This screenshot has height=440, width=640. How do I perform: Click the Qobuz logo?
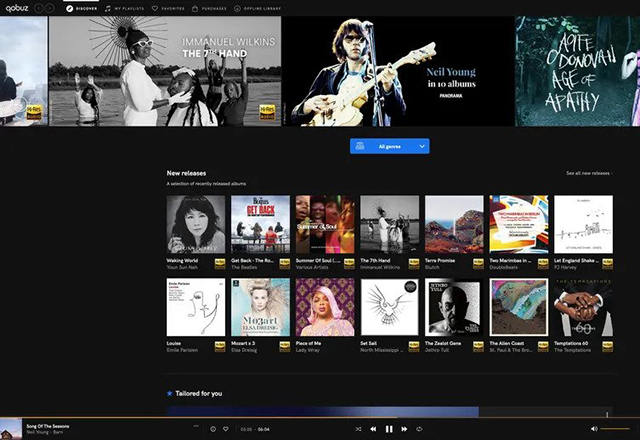pyautogui.click(x=17, y=8)
